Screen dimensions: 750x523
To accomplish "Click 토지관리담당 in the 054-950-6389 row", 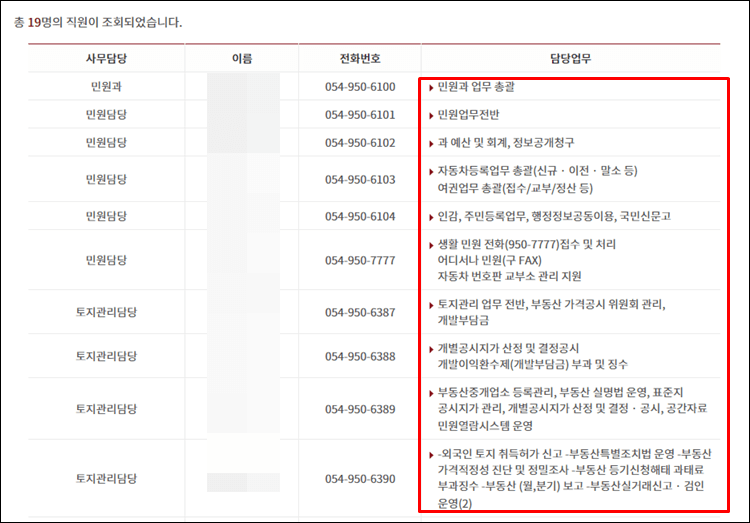I will 106,409.
